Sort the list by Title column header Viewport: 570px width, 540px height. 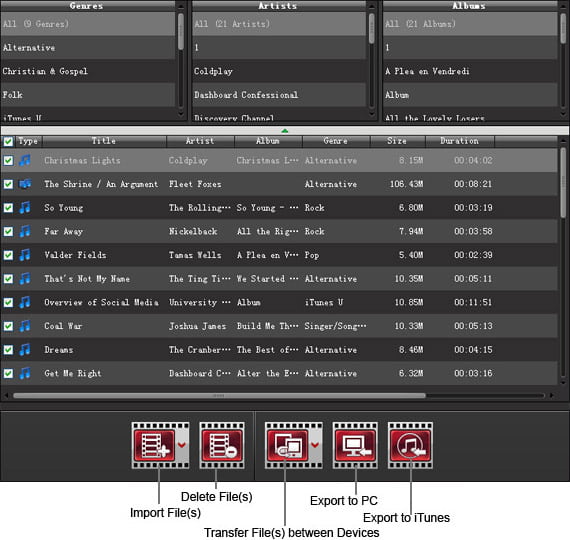click(x=104, y=141)
